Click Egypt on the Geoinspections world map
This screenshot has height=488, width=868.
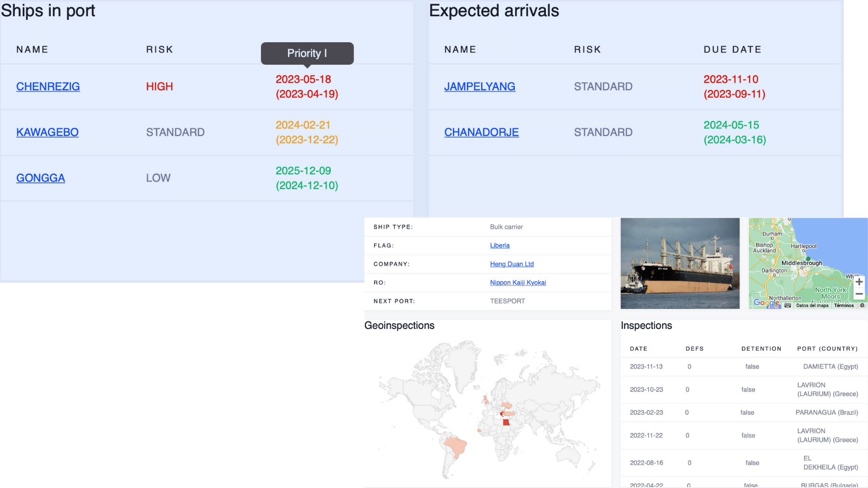[x=506, y=422]
